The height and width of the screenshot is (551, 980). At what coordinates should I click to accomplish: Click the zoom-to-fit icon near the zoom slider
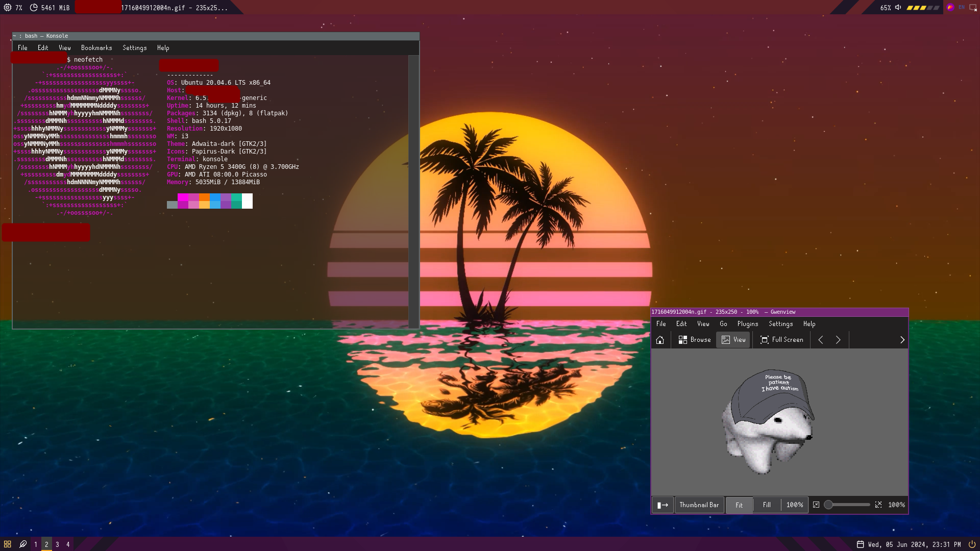(x=817, y=505)
